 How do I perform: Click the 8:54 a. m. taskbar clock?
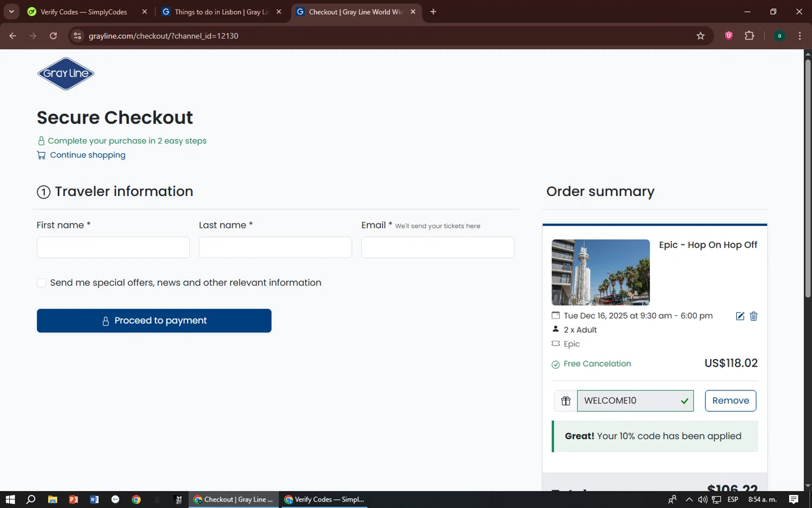(762, 499)
